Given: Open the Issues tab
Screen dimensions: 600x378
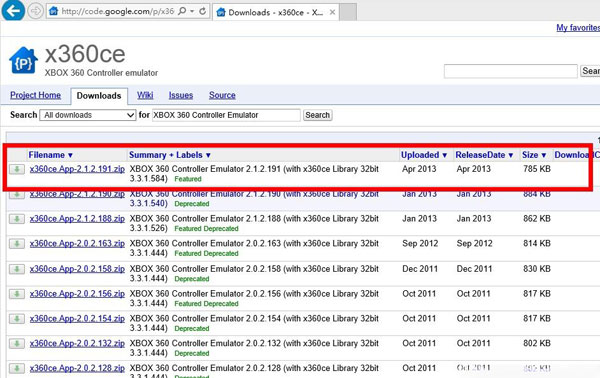Looking at the screenshot, I should (x=181, y=95).
